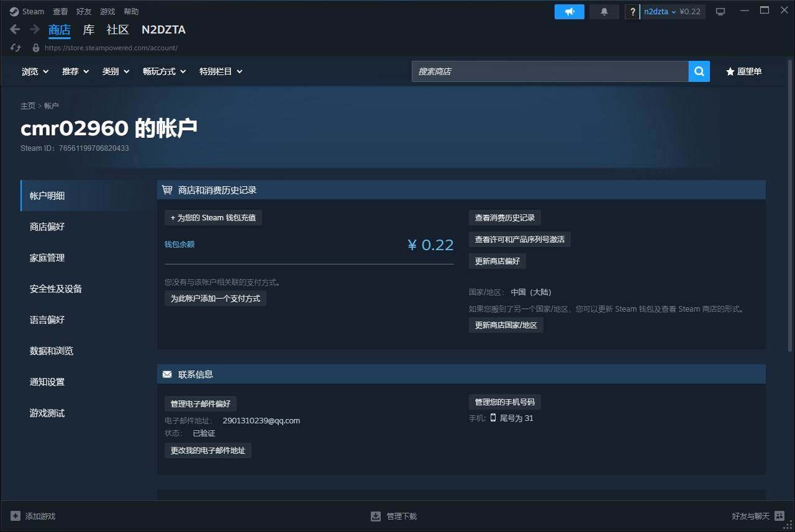Focus the 搜索商店 search field
The height and width of the screenshot is (532, 795).
550,71
